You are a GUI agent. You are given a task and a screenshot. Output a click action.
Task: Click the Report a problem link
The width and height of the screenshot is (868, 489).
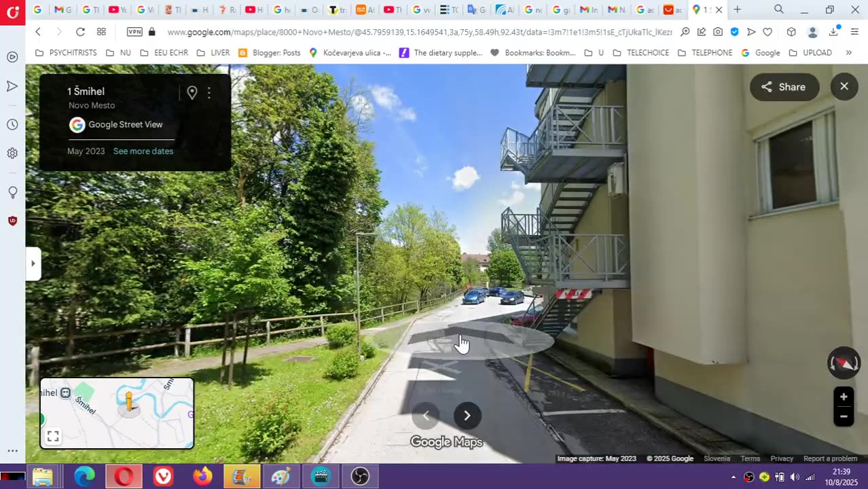830,458
